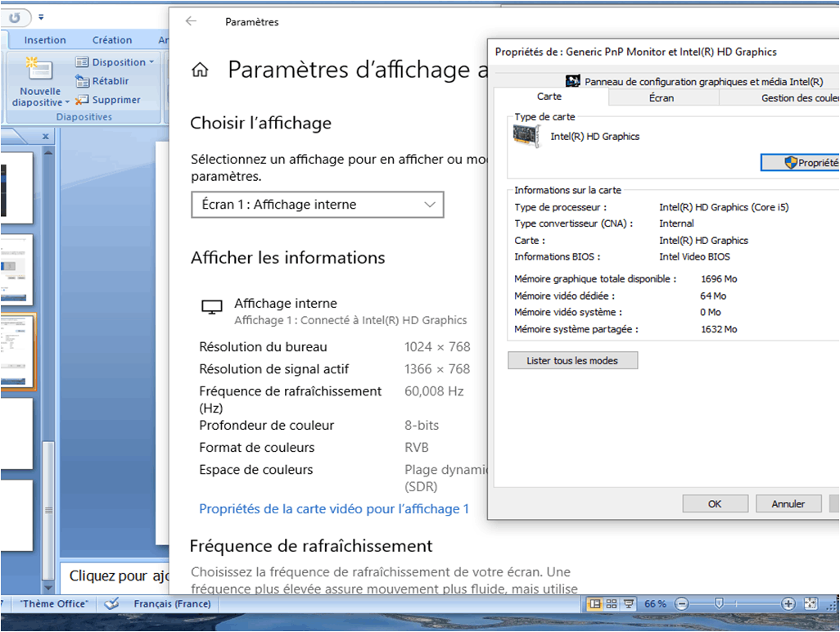Expand quick access toolbar customize arrow
This screenshot has width=840, height=632.
(x=41, y=18)
